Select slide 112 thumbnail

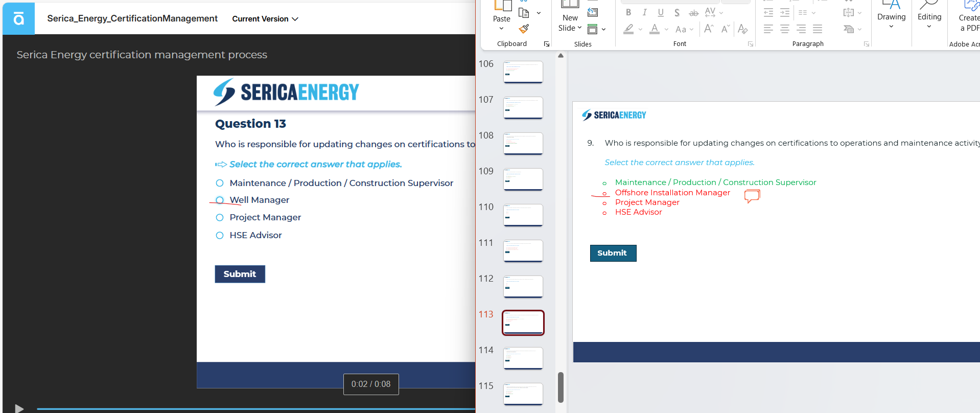[523, 287]
